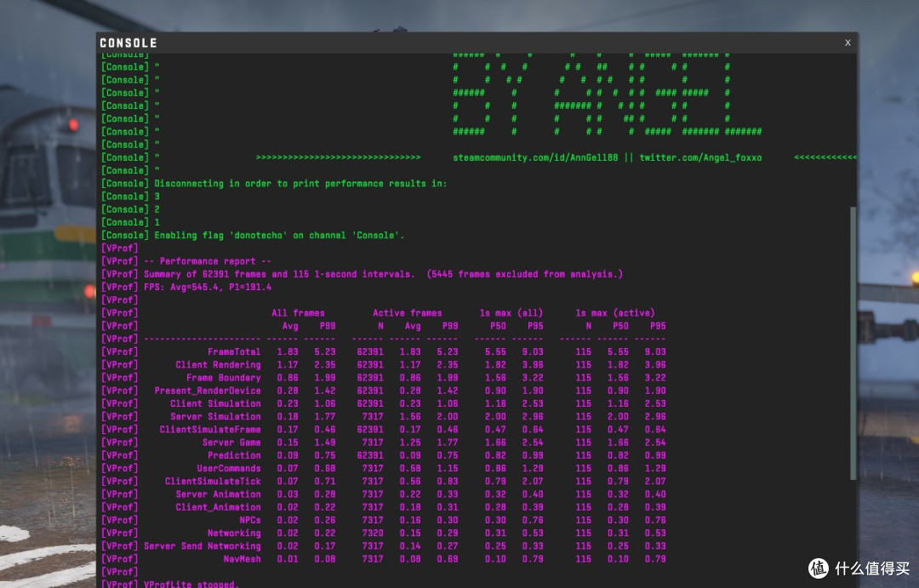This screenshot has width=919, height=588.
Task: Click the '-- Performance report --' line
Action: point(186,261)
